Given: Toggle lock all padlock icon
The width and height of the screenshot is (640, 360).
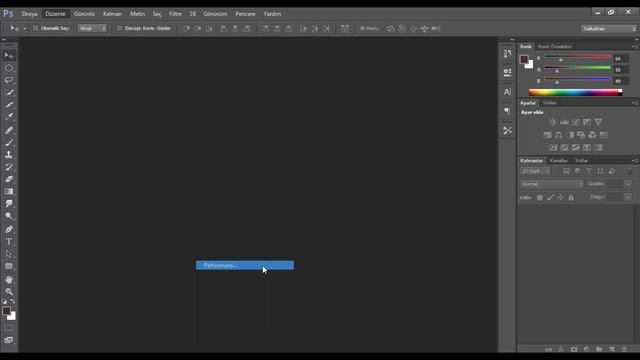Looking at the screenshot, I should tap(571, 198).
